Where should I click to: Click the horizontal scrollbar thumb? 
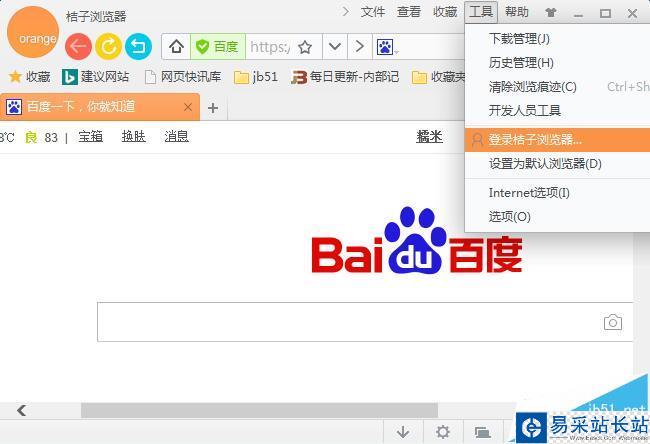[259, 410]
